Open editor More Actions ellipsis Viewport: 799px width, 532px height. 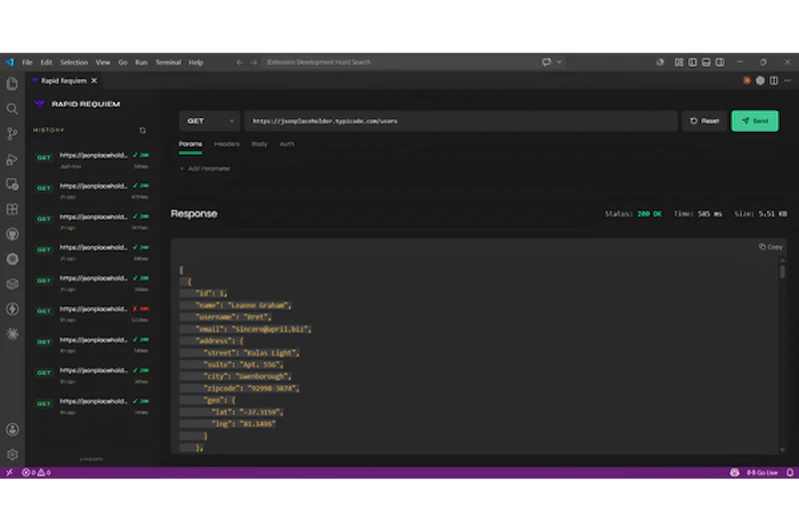[x=787, y=81]
